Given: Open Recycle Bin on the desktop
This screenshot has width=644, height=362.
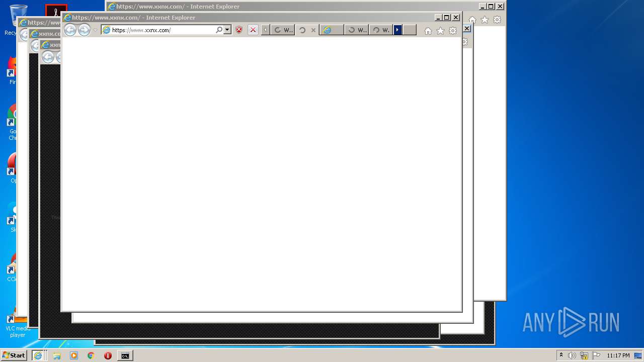Looking at the screenshot, I should (17, 19).
